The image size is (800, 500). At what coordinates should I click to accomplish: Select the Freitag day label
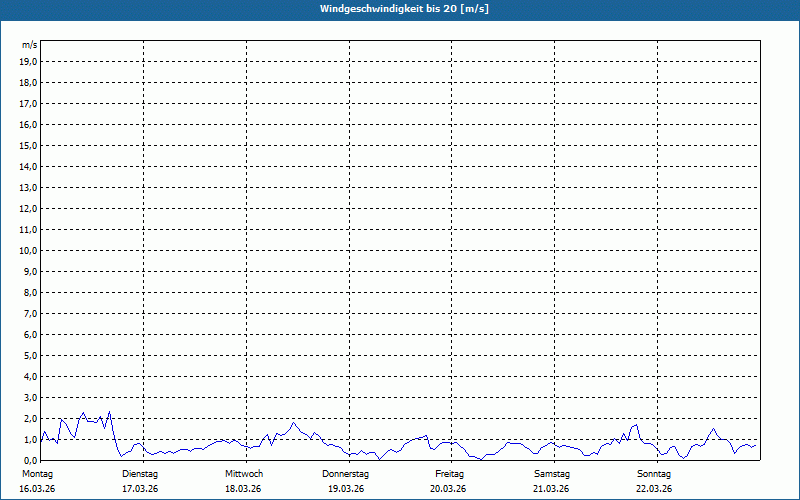click(449, 474)
